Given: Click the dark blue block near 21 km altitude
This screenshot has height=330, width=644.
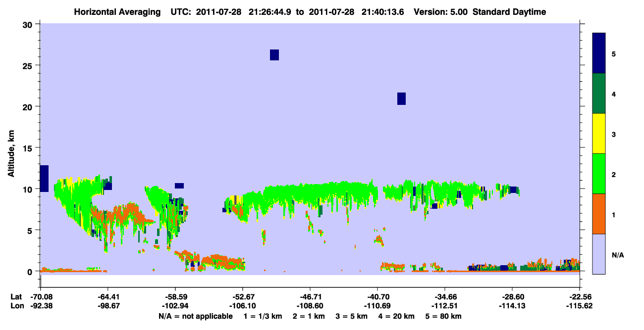Looking at the screenshot, I should point(401,98).
